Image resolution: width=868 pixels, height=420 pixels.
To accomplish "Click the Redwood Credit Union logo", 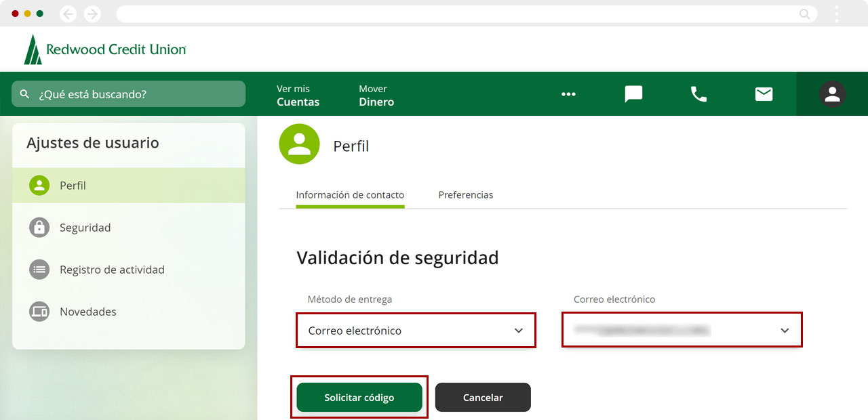I will (105, 49).
